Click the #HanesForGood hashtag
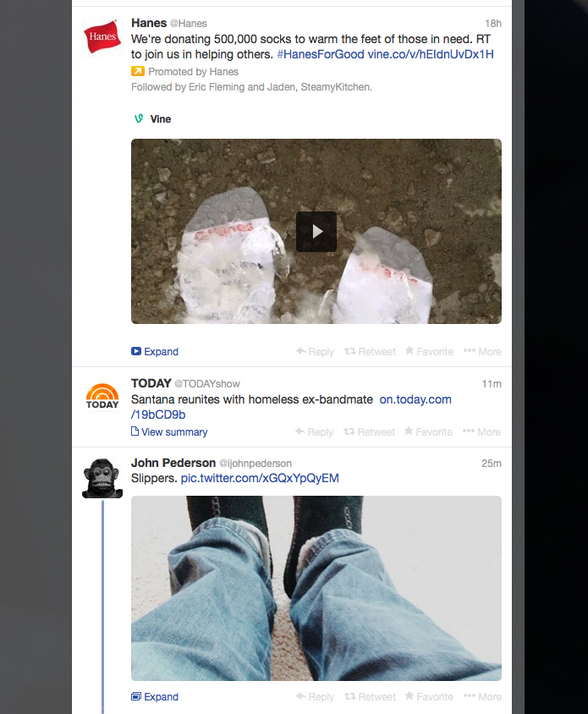 point(320,54)
